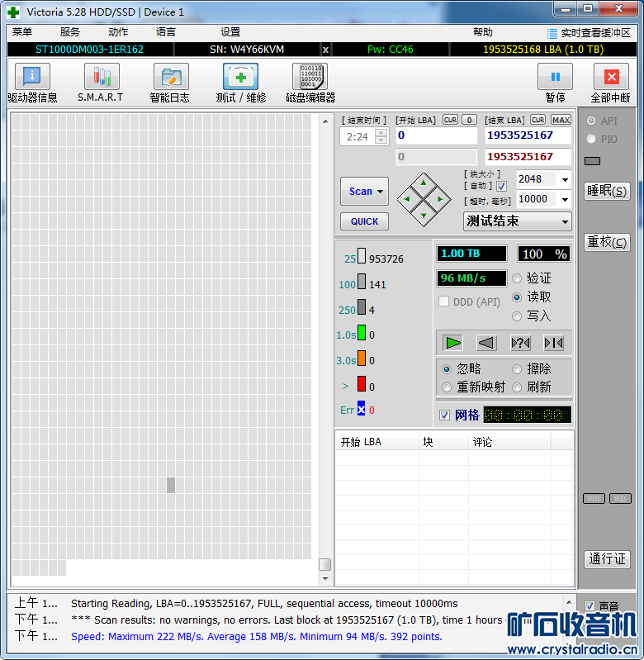
Task: Select the write (写入) radio button
Action: [517, 316]
